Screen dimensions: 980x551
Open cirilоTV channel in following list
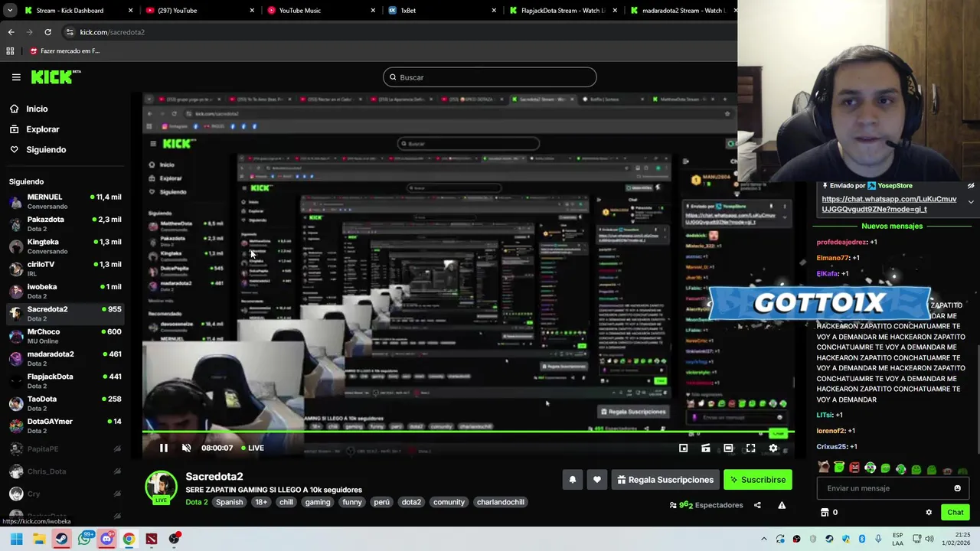tap(65, 269)
